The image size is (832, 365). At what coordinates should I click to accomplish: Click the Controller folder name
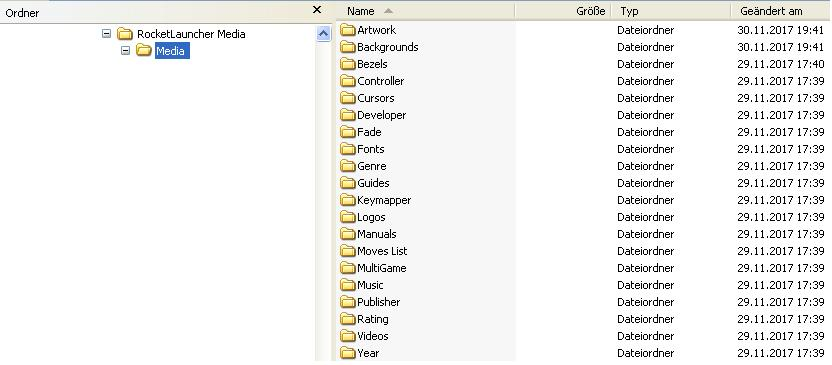(380, 81)
